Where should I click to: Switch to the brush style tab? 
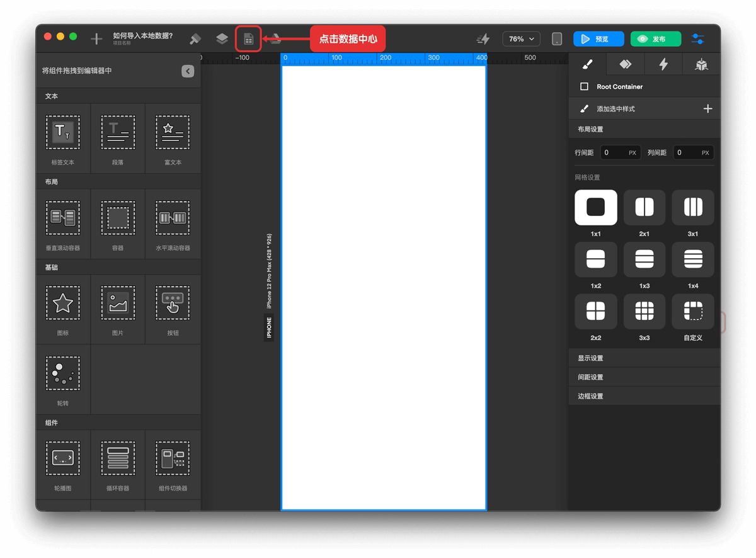(587, 64)
